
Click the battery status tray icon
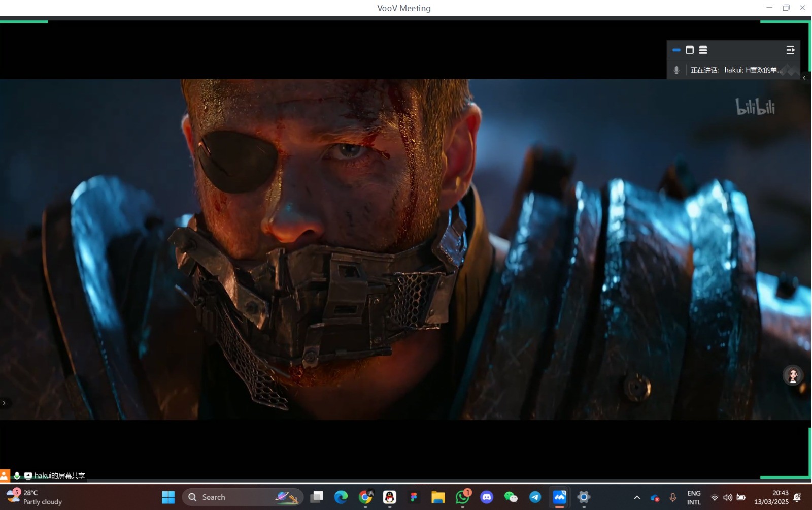(x=741, y=497)
